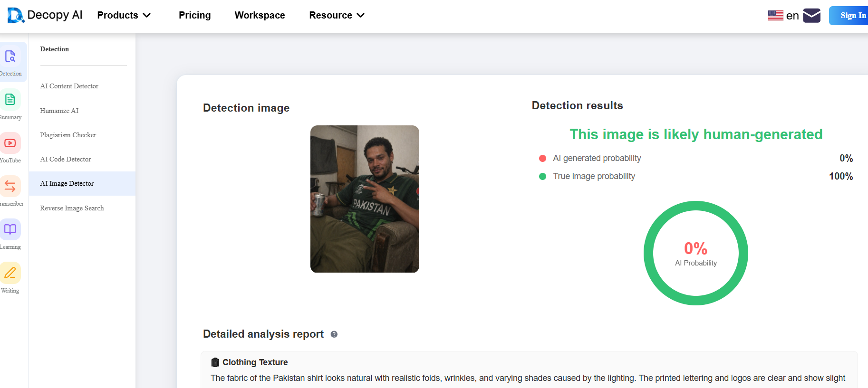This screenshot has width=868, height=388.
Task: Click the 'Clothing Texture' section title
Action: tap(255, 362)
